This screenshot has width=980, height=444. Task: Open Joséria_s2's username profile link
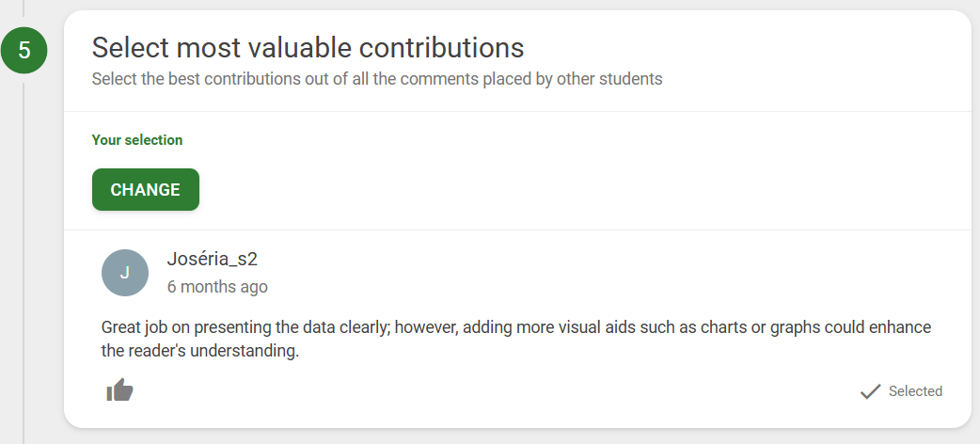point(212,259)
